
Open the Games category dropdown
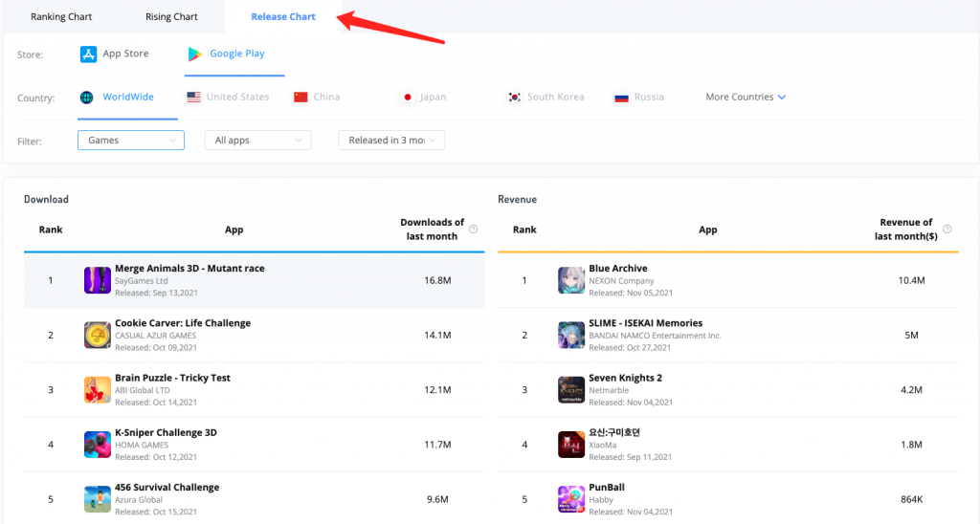tap(130, 141)
